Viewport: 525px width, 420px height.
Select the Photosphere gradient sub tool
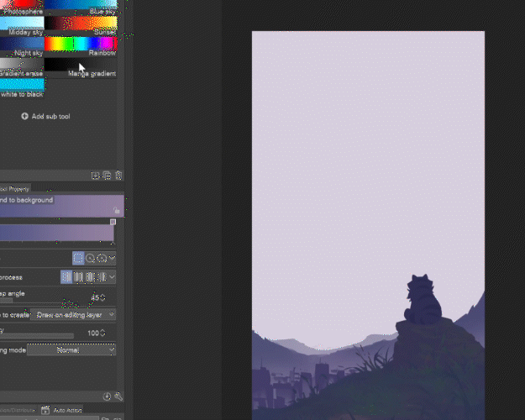pyautogui.click(x=22, y=8)
